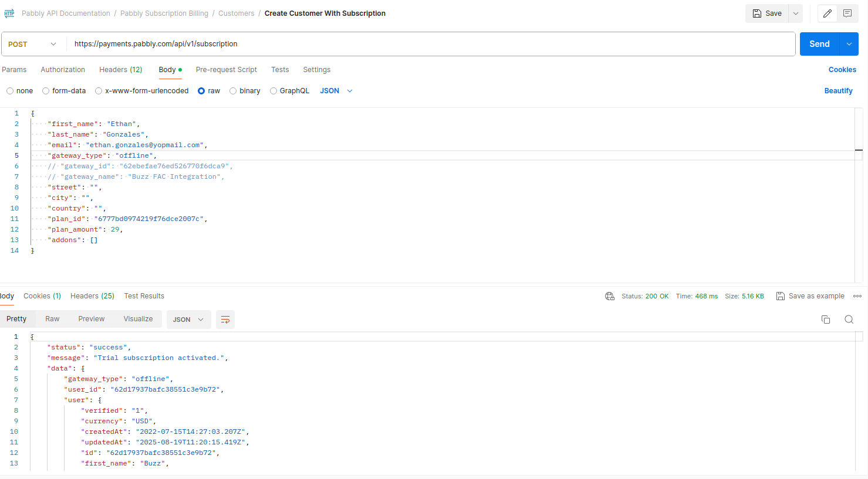Open the request body JSON language dropdown
The width and height of the screenshot is (868, 479).
(336, 91)
